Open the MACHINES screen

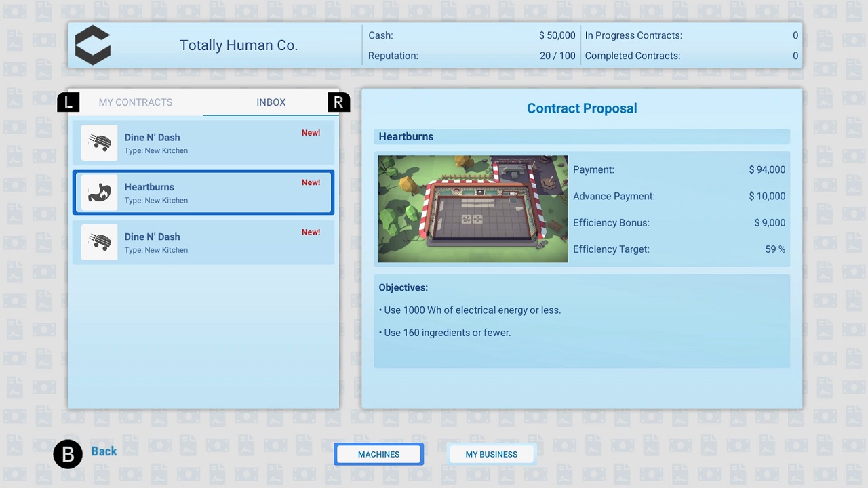point(378,454)
